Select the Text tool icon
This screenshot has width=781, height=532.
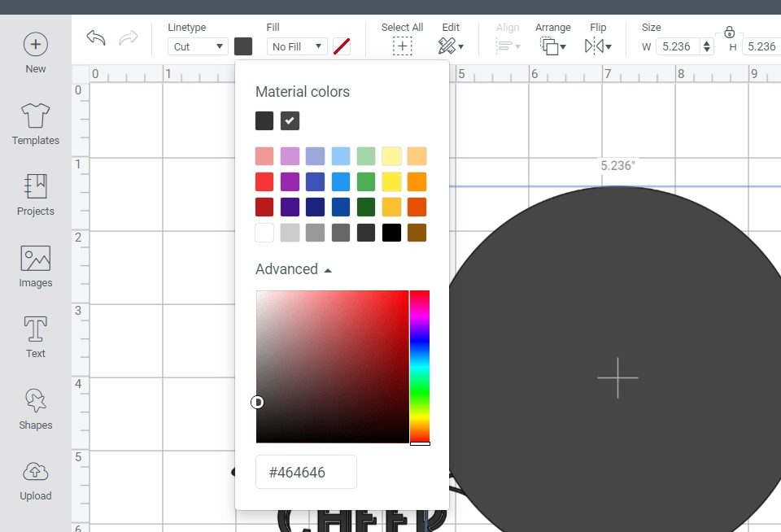point(35,329)
